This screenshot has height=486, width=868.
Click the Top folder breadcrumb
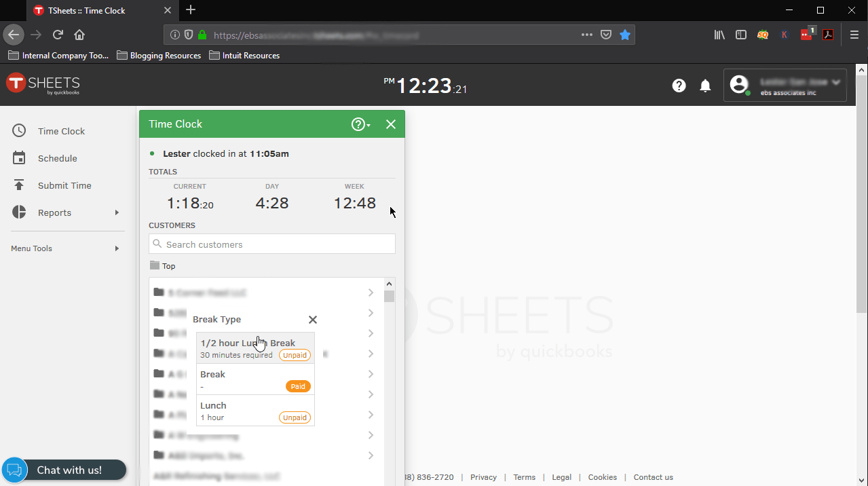pos(163,266)
